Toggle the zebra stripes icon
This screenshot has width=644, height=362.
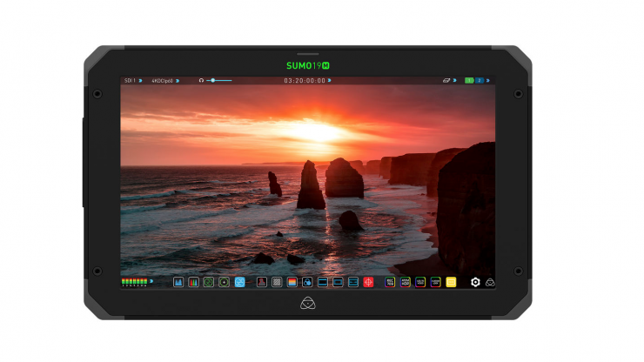coord(277,282)
